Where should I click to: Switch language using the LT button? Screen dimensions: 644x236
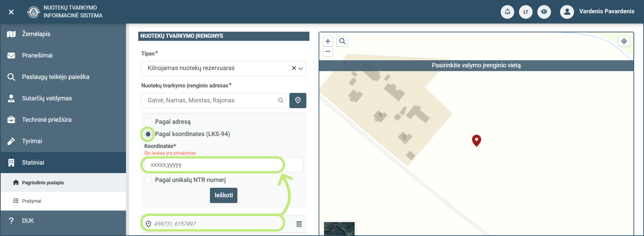526,12
